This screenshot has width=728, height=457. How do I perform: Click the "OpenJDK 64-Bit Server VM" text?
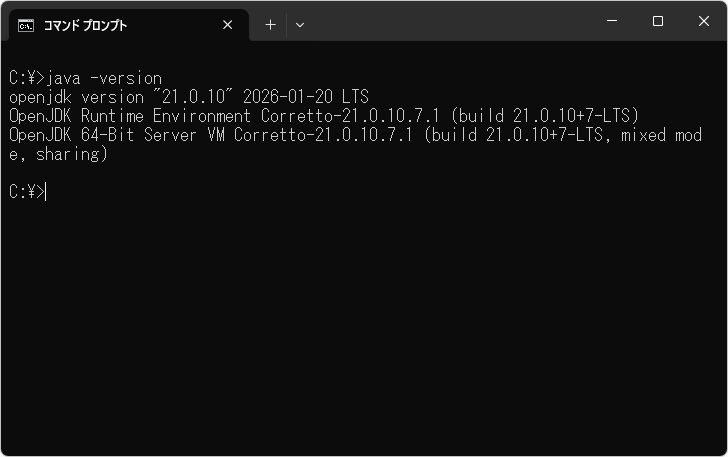coord(116,135)
